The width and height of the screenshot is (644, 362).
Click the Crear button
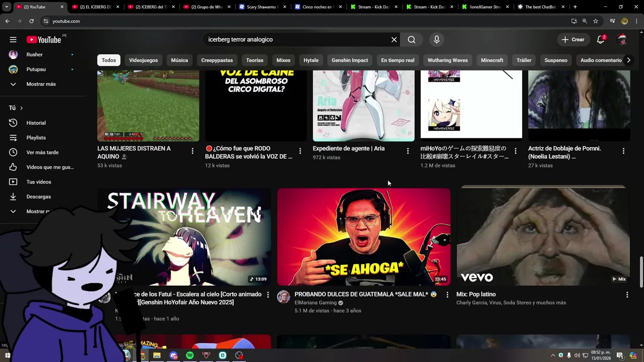click(x=573, y=40)
